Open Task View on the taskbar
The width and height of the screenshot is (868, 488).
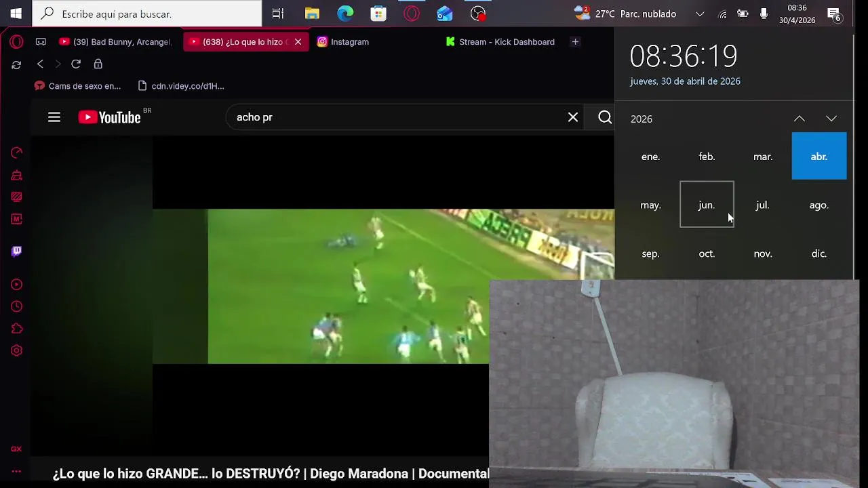(278, 14)
